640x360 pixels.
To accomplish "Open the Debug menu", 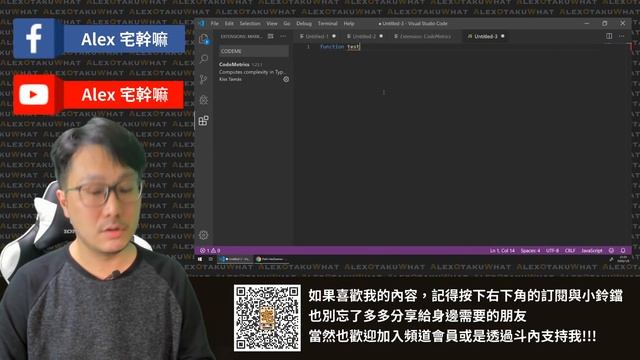I will (x=304, y=24).
